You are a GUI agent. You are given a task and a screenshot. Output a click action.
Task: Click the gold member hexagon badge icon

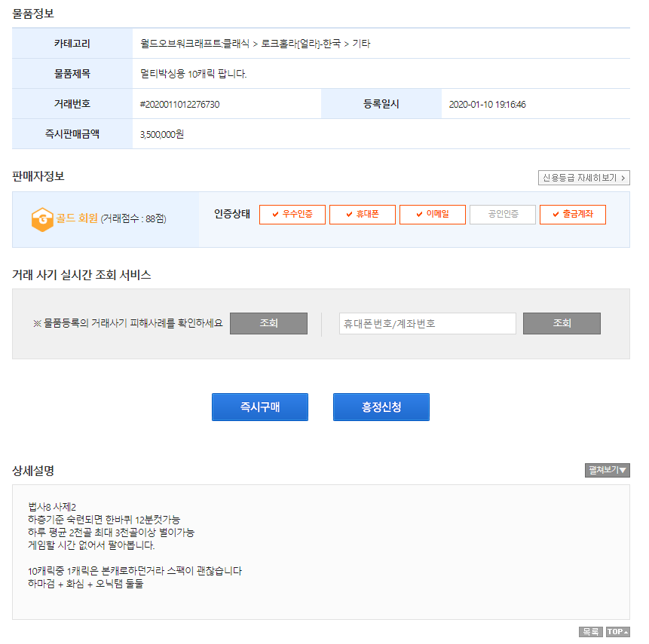pos(41,219)
